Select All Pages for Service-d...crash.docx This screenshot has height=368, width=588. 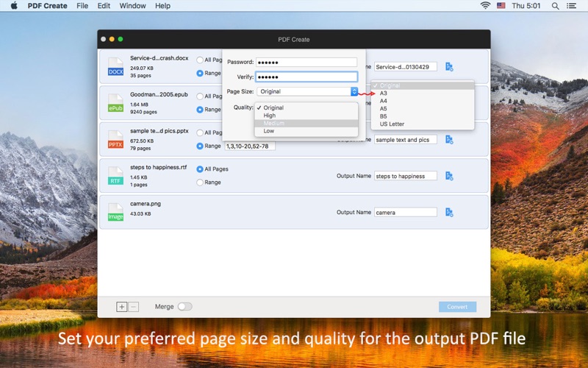(200, 60)
